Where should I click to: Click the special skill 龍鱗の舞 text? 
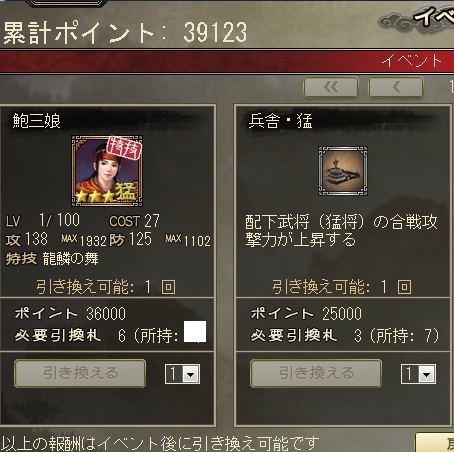(71, 259)
